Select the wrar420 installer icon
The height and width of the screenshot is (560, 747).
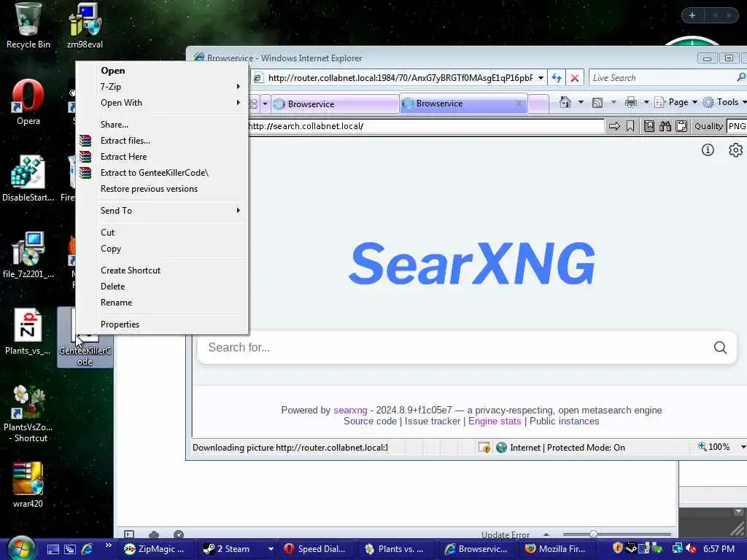28,485
